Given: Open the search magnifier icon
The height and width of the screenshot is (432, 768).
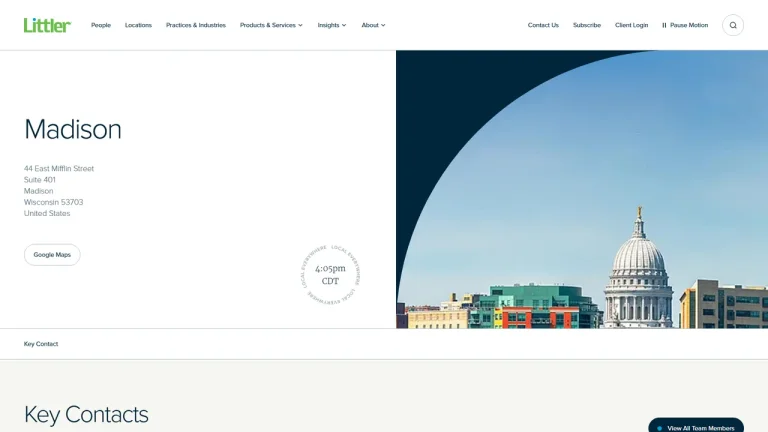Looking at the screenshot, I should pyautogui.click(x=733, y=25).
